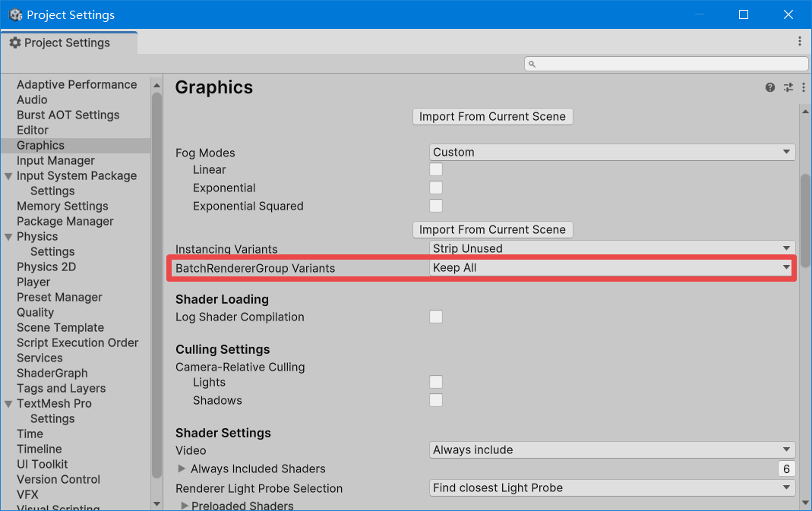Open VFX settings
This screenshot has height=511, width=812.
pyautogui.click(x=27, y=494)
